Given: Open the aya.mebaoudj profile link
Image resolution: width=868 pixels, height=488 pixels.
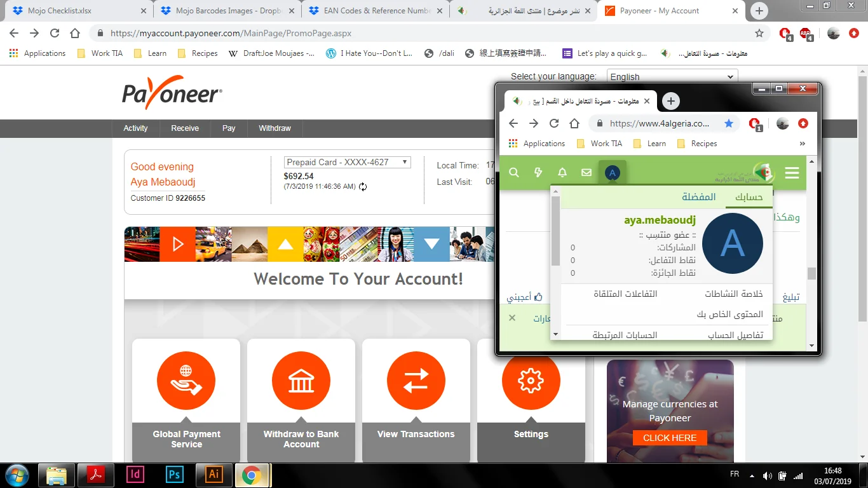Looking at the screenshot, I should click(660, 220).
